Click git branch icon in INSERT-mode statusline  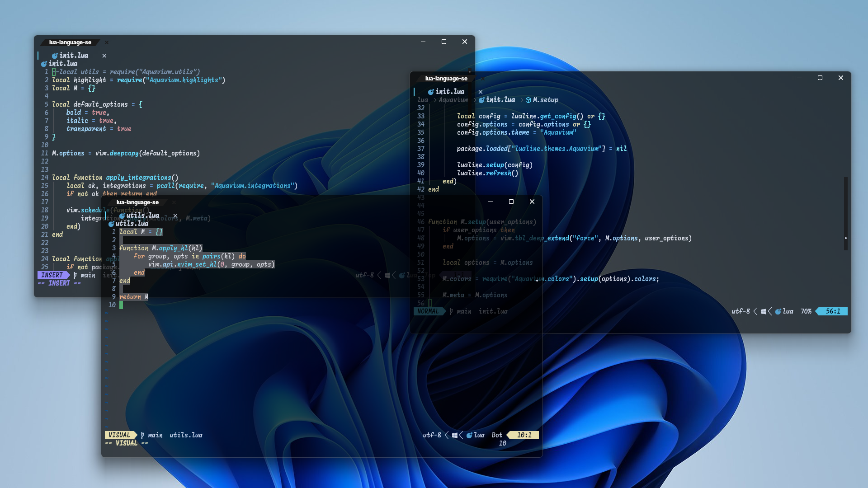(x=75, y=275)
